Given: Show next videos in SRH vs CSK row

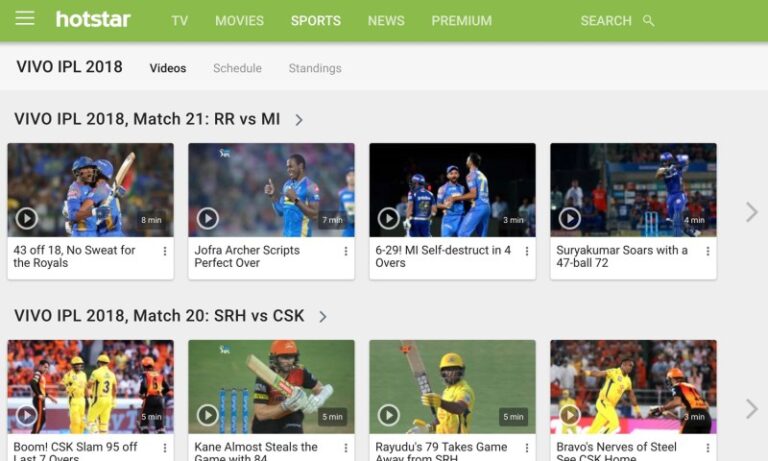Looking at the screenshot, I should tap(751, 409).
